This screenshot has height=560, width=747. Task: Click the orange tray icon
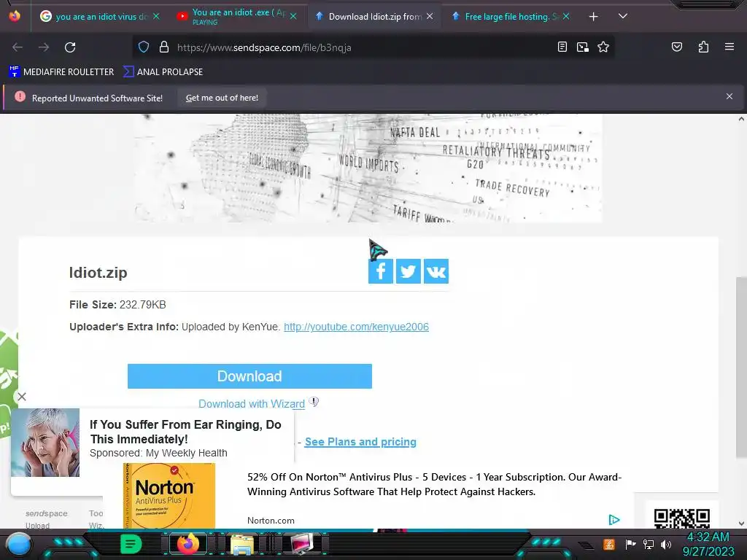(609, 544)
